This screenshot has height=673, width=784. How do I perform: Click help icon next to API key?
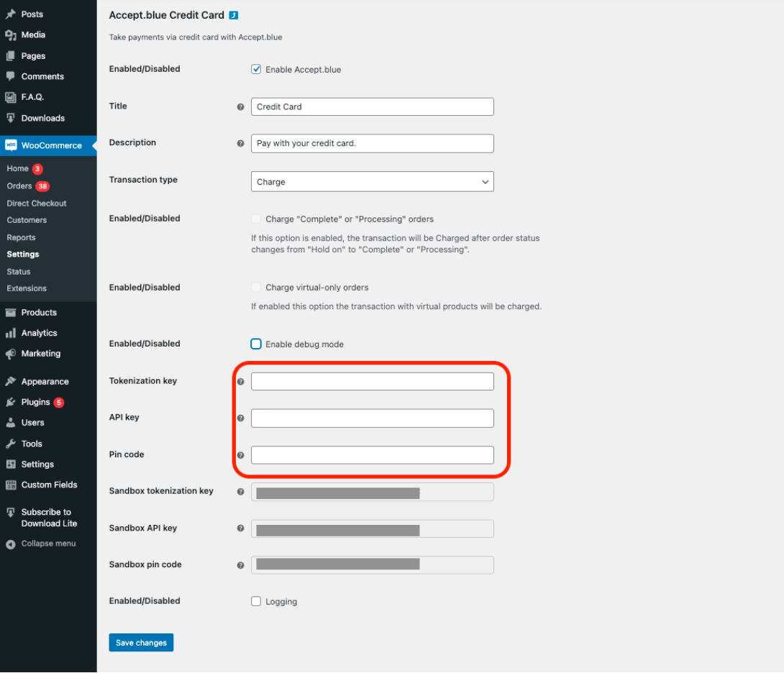240,418
